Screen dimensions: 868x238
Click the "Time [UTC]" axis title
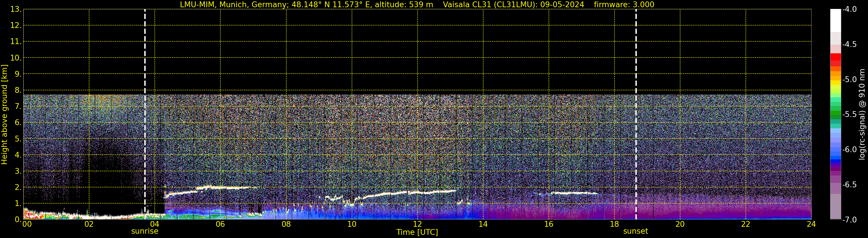tap(417, 232)
